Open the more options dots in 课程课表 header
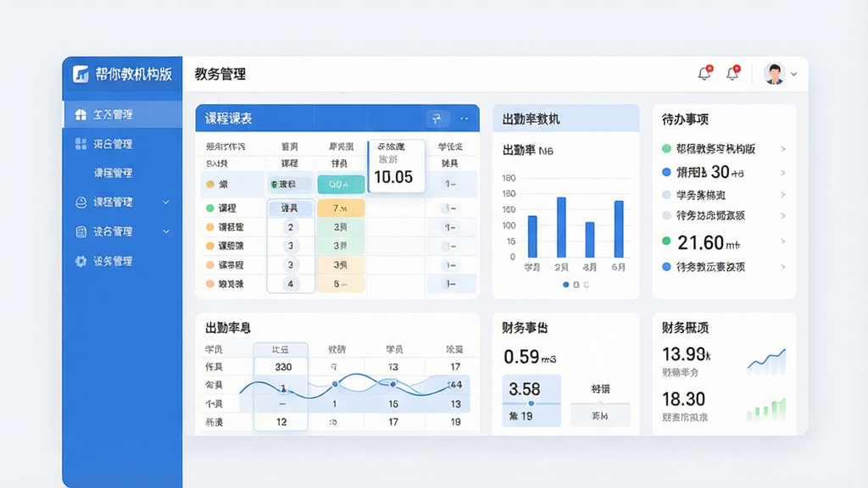 coord(464,119)
